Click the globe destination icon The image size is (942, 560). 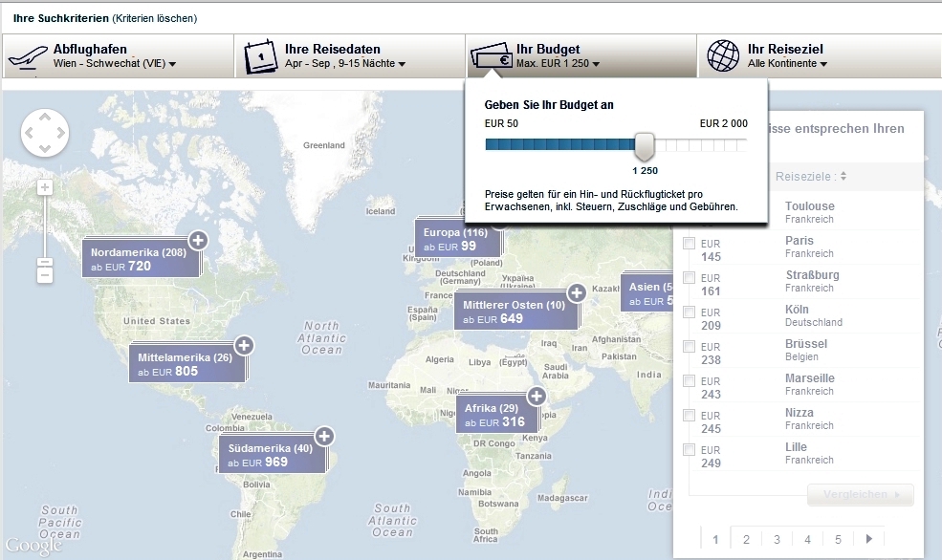(723, 55)
